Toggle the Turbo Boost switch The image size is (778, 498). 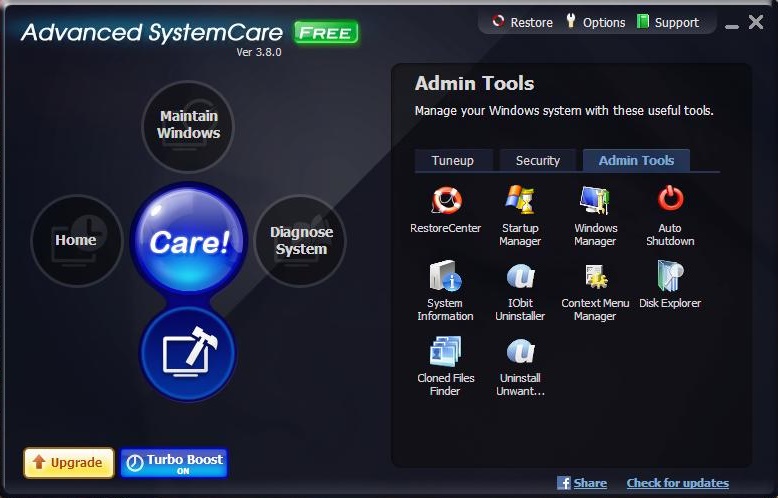pyautogui.click(x=174, y=463)
